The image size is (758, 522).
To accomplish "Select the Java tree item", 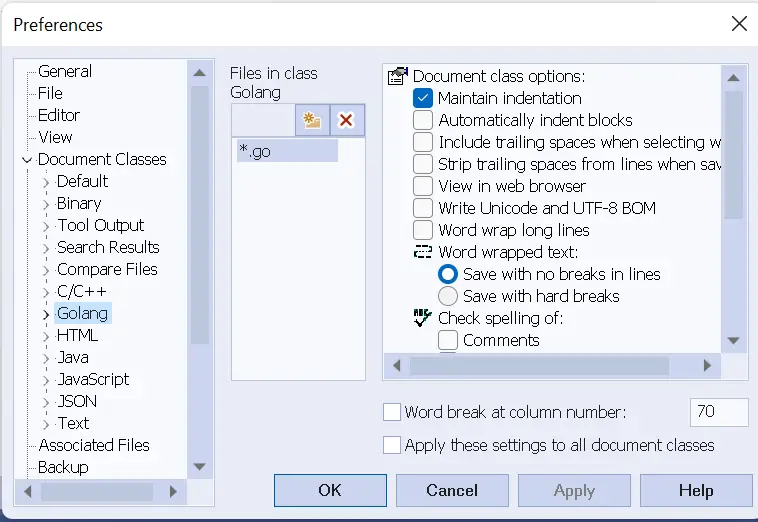I will (73, 358).
